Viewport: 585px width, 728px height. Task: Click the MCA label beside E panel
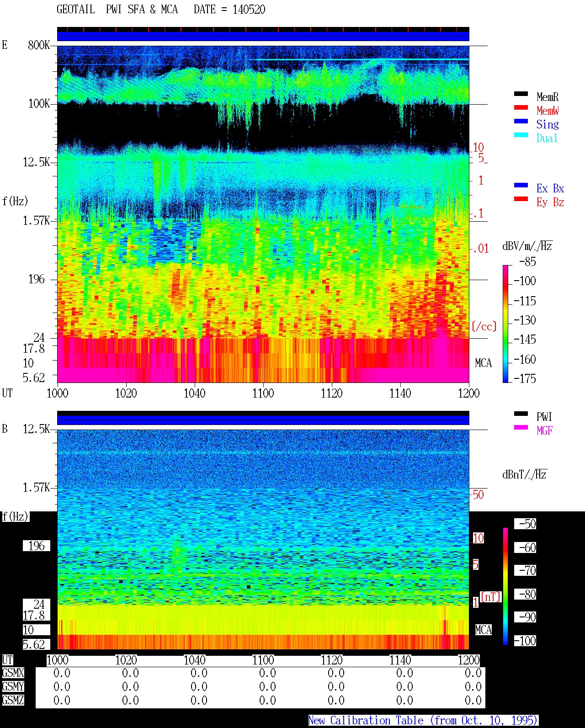tap(483, 363)
